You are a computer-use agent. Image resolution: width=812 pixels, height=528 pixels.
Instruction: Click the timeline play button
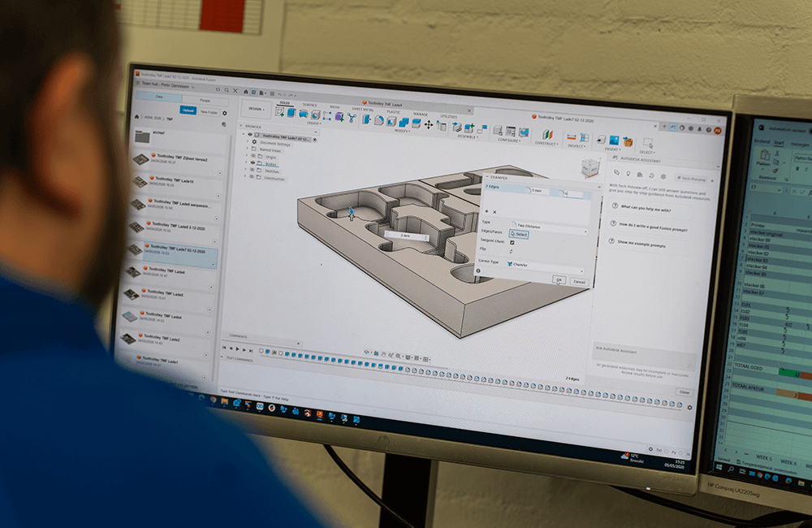(x=238, y=349)
